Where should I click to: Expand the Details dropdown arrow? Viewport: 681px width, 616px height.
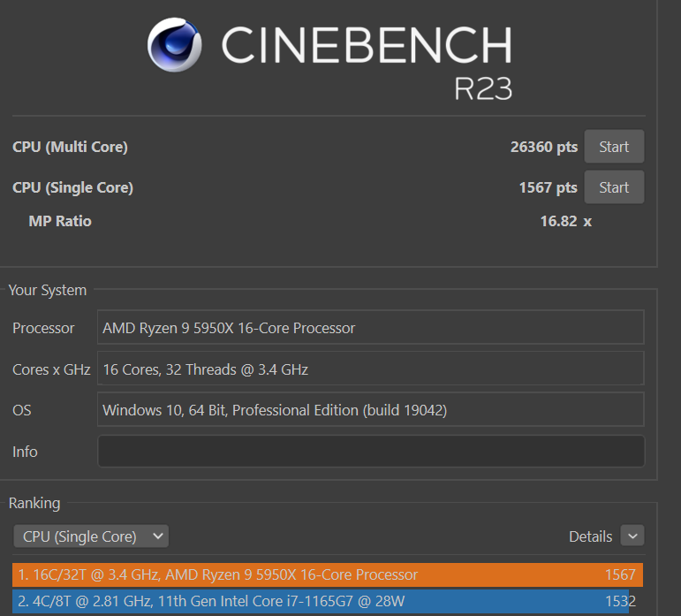click(x=632, y=536)
